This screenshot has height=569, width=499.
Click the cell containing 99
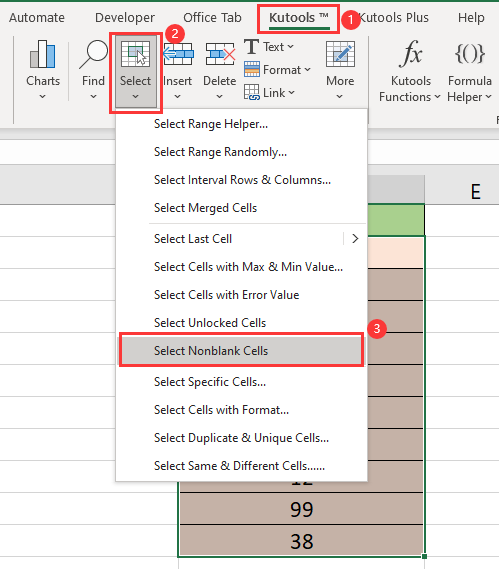click(x=302, y=509)
